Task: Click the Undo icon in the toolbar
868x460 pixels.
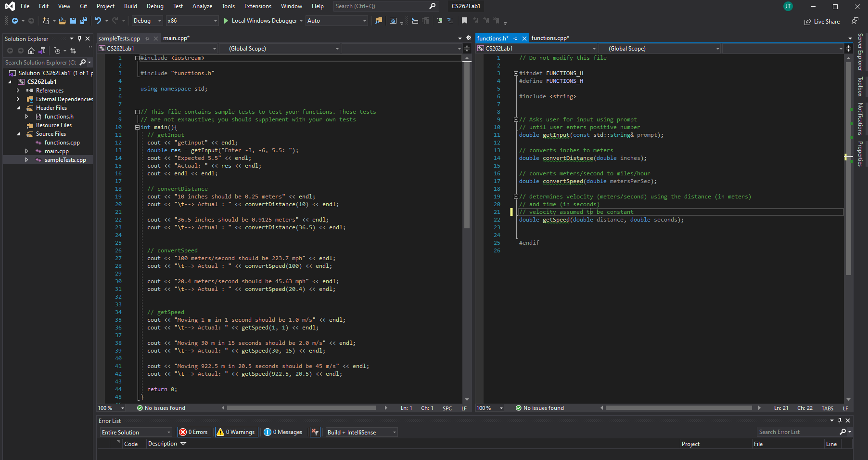Action: pos(98,21)
